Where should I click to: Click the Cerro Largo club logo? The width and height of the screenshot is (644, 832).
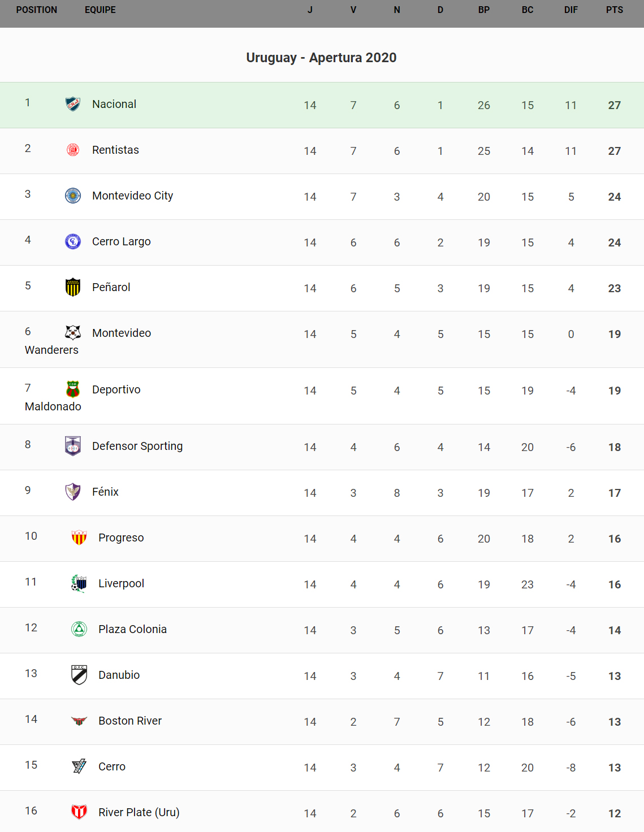click(73, 241)
